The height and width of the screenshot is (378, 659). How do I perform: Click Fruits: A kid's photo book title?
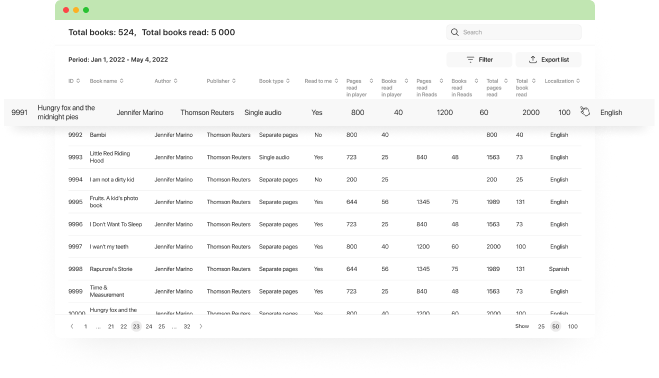pos(113,202)
